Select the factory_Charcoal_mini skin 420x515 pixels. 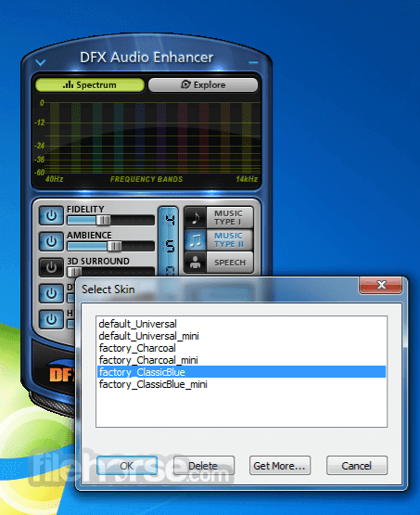tap(241, 360)
